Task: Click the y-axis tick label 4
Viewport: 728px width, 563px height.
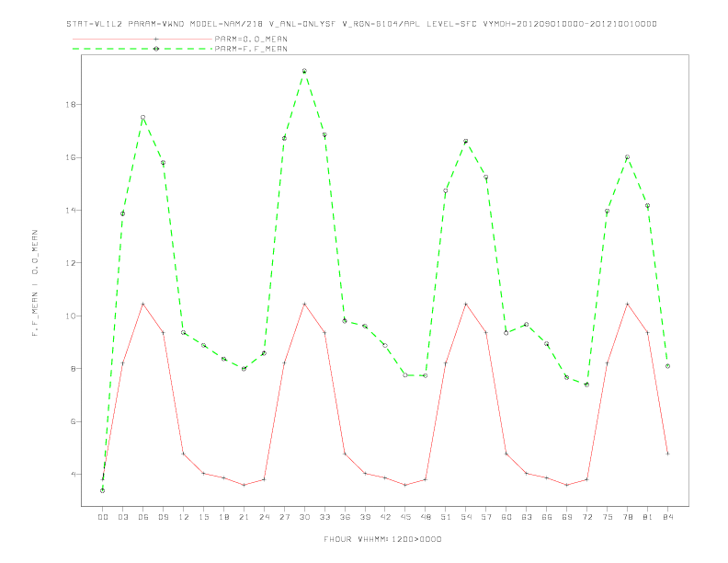Action: 73,475
